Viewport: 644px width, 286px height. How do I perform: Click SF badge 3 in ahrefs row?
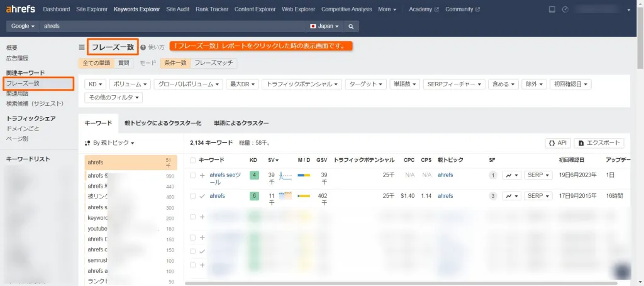coord(492,196)
